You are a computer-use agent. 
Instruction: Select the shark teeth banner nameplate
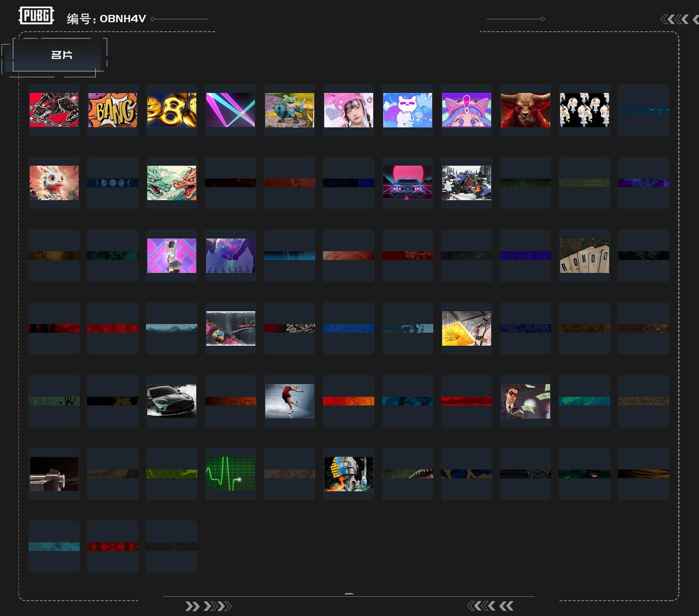click(x=408, y=474)
